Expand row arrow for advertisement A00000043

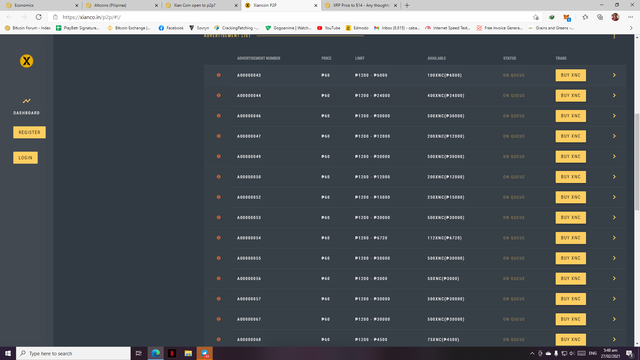tap(614, 75)
